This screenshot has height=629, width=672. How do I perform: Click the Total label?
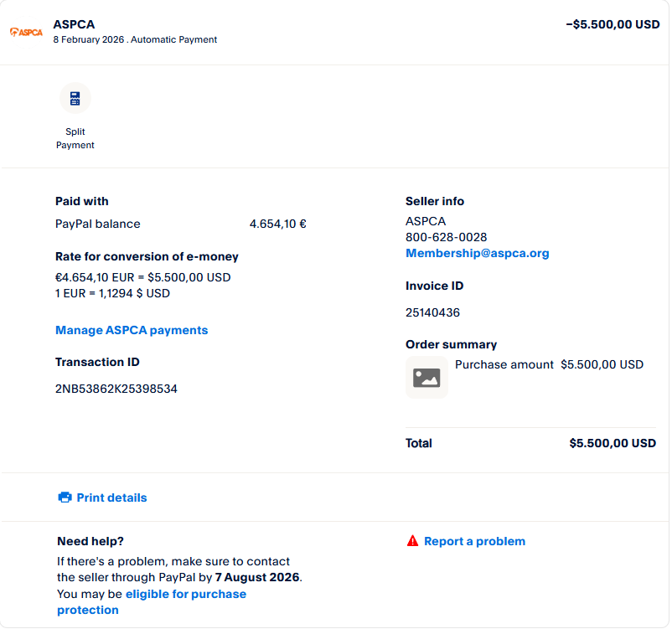(x=419, y=443)
